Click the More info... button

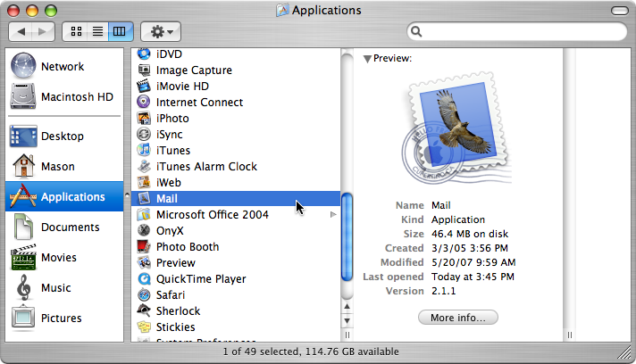tap(458, 318)
